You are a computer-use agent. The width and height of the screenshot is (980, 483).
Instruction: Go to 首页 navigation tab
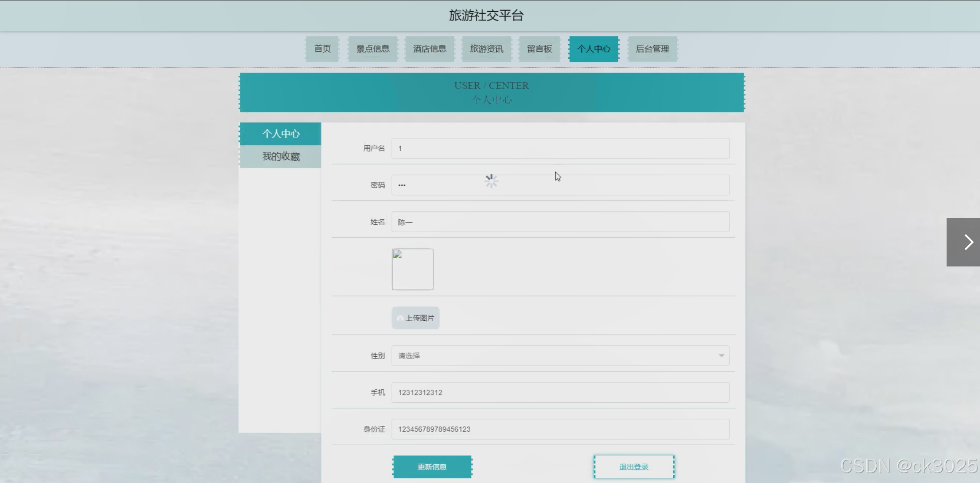[x=322, y=49]
